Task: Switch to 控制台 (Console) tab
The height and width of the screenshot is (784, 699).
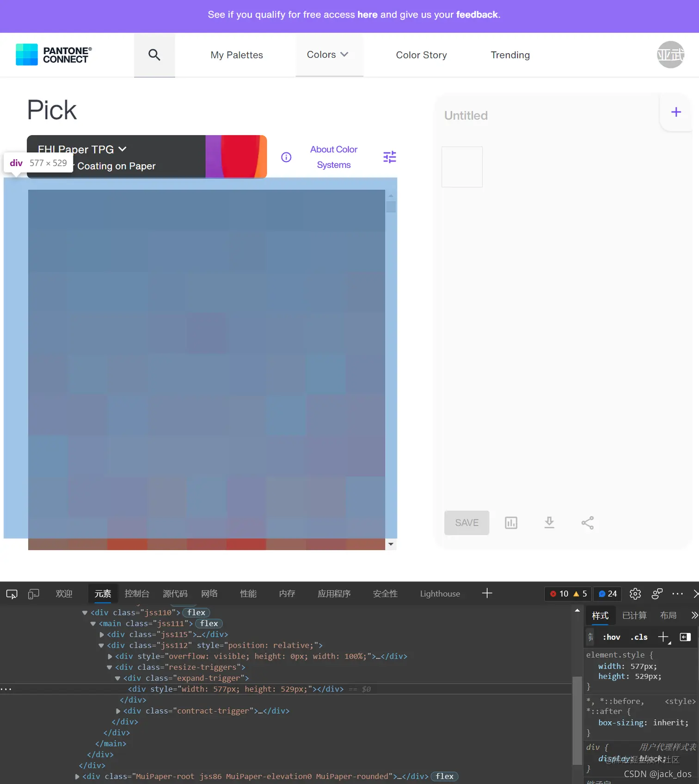Action: coord(137,594)
